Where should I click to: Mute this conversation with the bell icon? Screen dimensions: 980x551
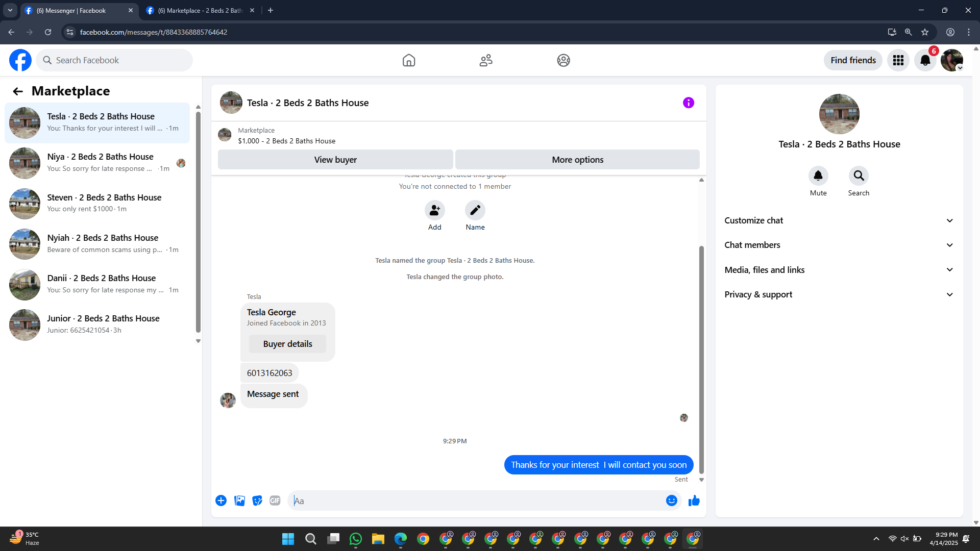818,176
